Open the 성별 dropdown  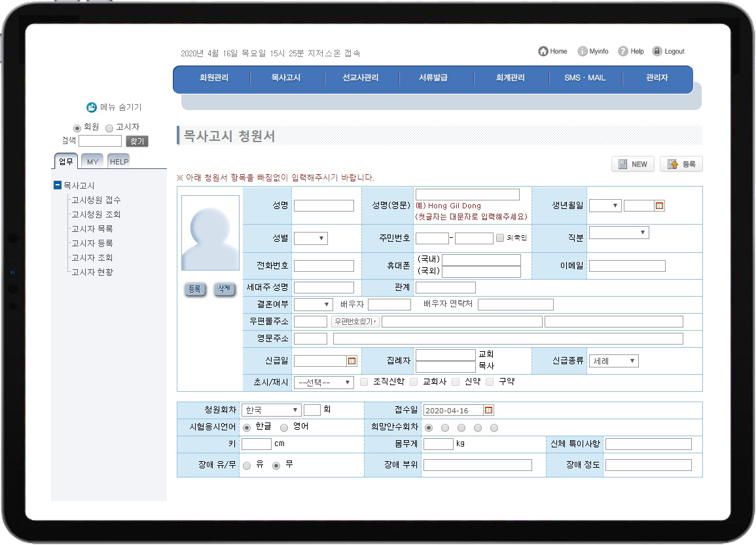tap(311, 238)
